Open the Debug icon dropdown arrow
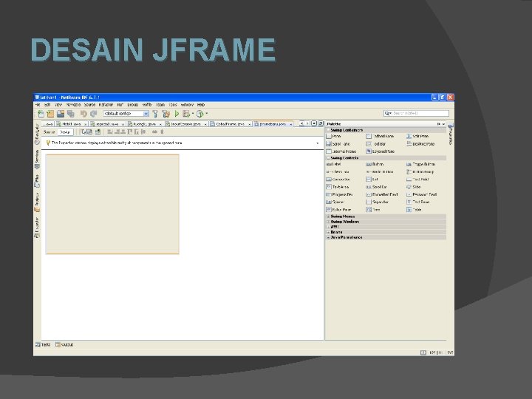 click(193, 114)
